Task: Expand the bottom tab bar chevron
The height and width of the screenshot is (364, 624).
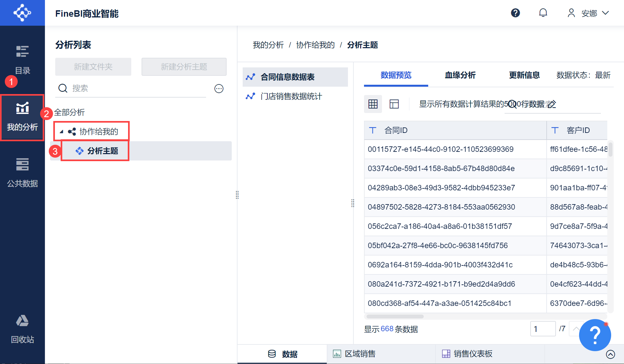Action: point(610,354)
